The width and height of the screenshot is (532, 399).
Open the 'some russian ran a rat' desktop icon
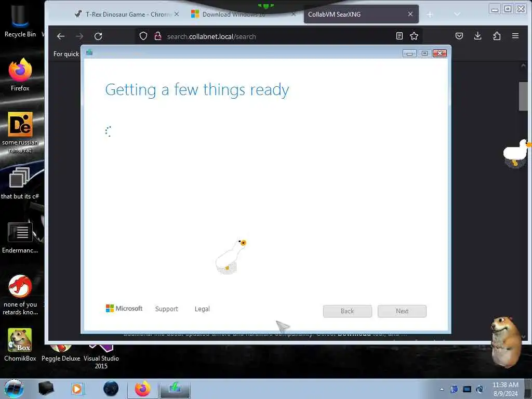click(x=20, y=132)
